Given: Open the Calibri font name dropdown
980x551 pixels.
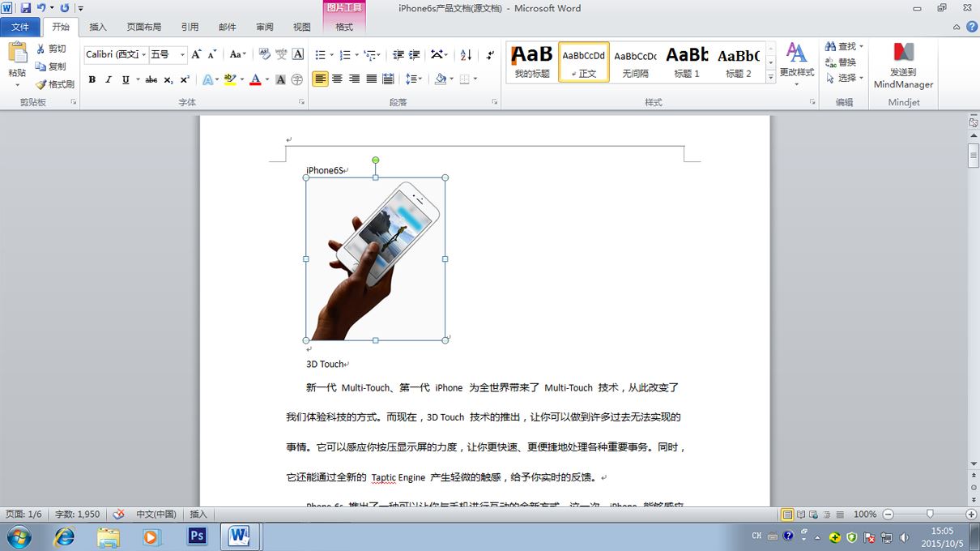Looking at the screenshot, I should point(143,54).
